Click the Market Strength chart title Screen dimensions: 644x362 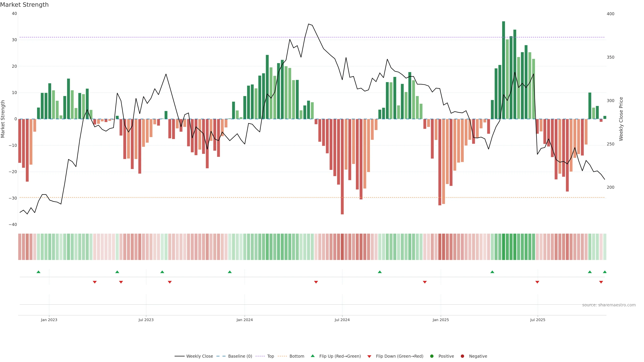24,5
